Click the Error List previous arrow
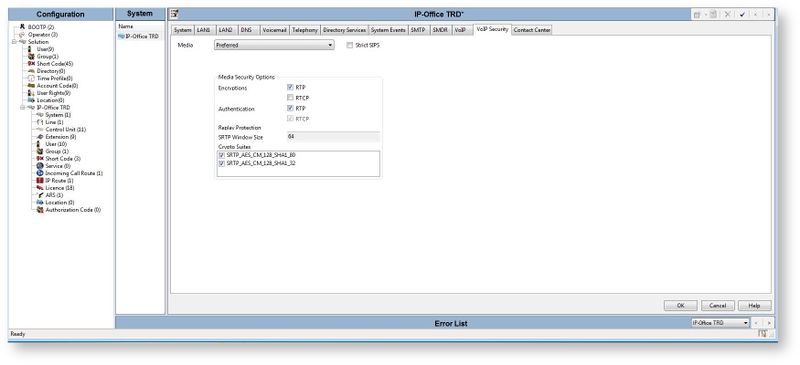800x365 pixels. pos(757,323)
